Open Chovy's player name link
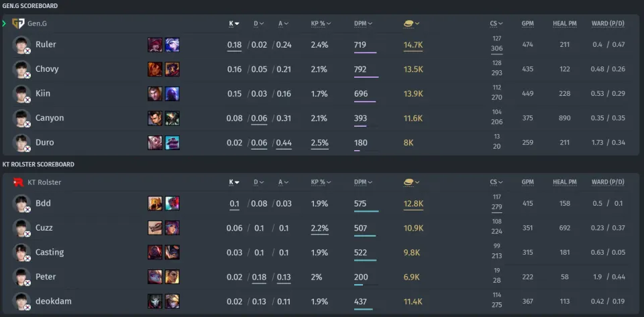The height and width of the screenshot is (317, 644). point(47,69)
